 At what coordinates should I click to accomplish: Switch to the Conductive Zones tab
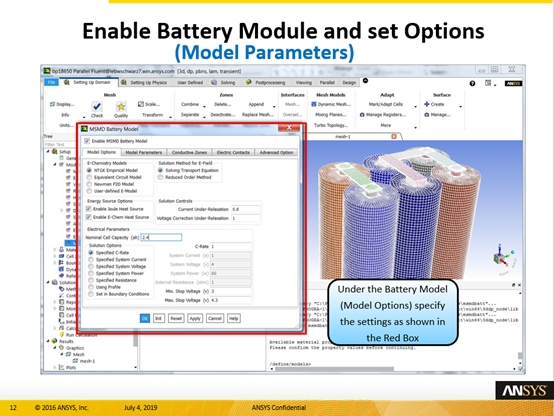(x=189, y=152)
